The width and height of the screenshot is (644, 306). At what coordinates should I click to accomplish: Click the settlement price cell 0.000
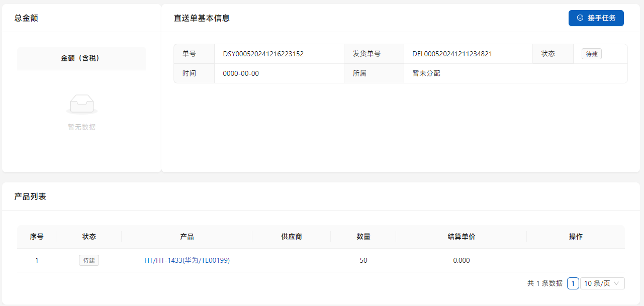tap(461, 260)
